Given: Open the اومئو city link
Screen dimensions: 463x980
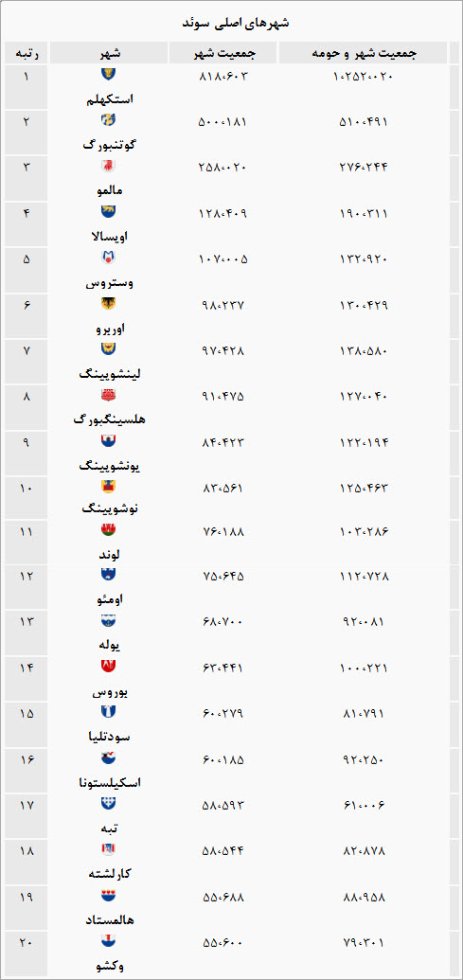Looking at the screenshot, I should coord(108,598).
